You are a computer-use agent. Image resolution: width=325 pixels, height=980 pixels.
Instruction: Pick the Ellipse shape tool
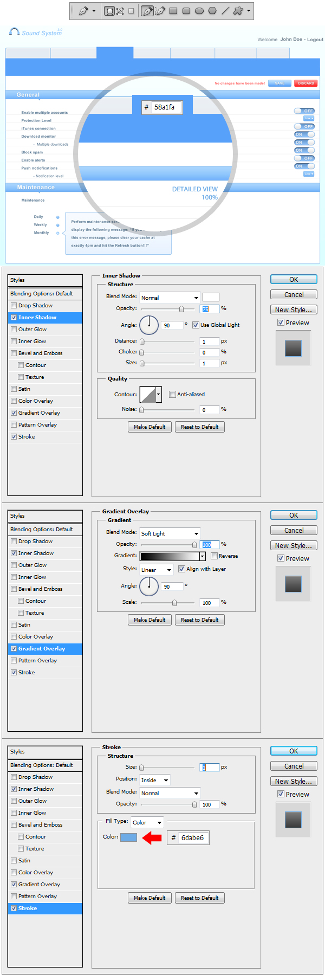(x=199, y=11)
